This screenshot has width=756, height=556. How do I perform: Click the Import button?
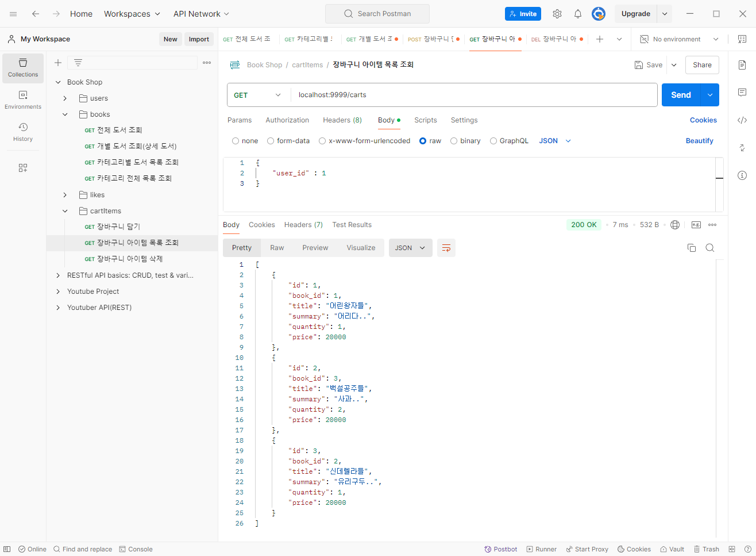(x=199, y=39)
